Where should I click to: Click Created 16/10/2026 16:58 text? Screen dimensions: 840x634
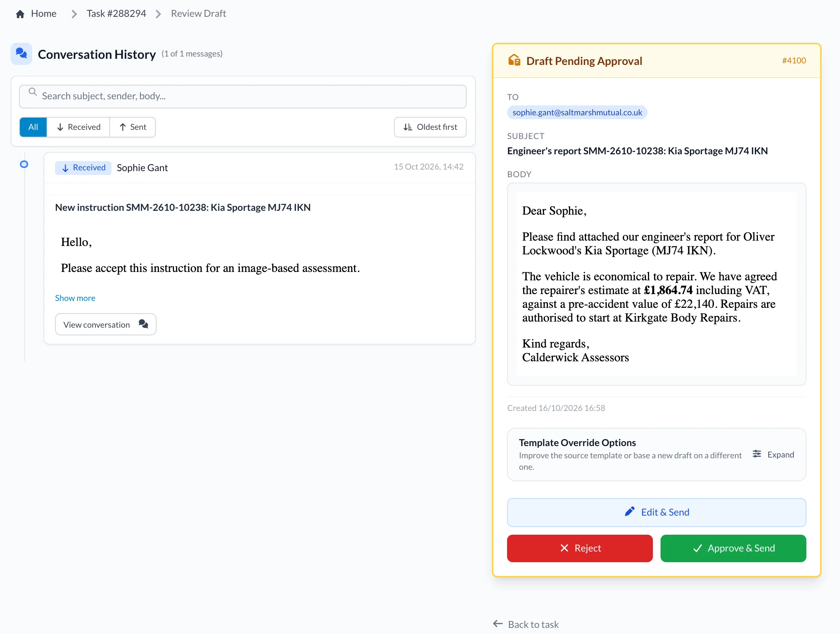pyautogui.click(x=556, y=408)
